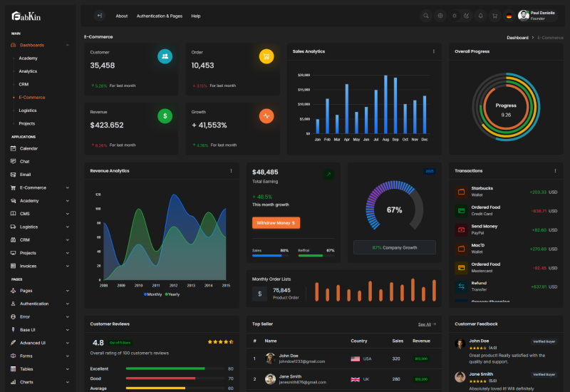570x392 pixels.
Task: Open Paul Danielle profile avatar
Action: click(x=524, y=16)
